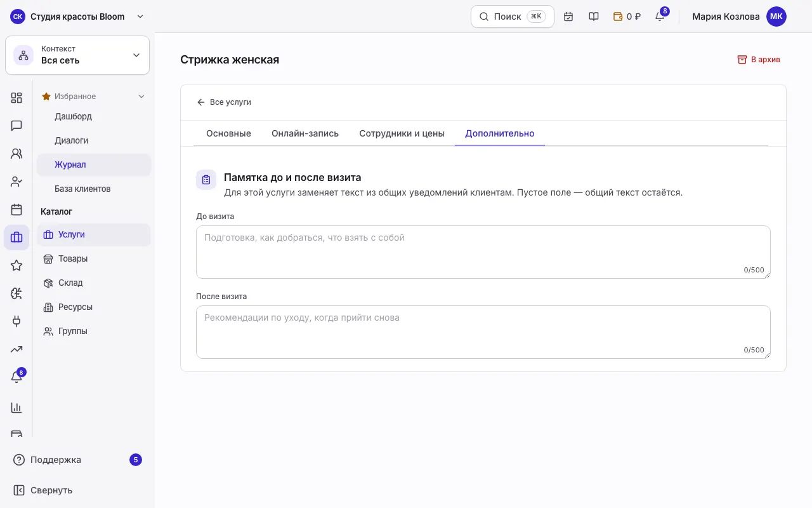The image size is (812, 508).
Task: Switch to the Онлайн-запись tab
Action: pyautogui.click(x=305, y=133)
